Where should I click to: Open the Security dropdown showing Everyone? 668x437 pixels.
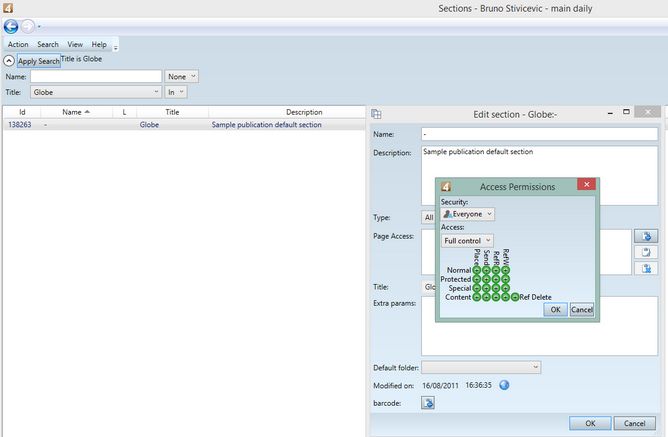467,214
